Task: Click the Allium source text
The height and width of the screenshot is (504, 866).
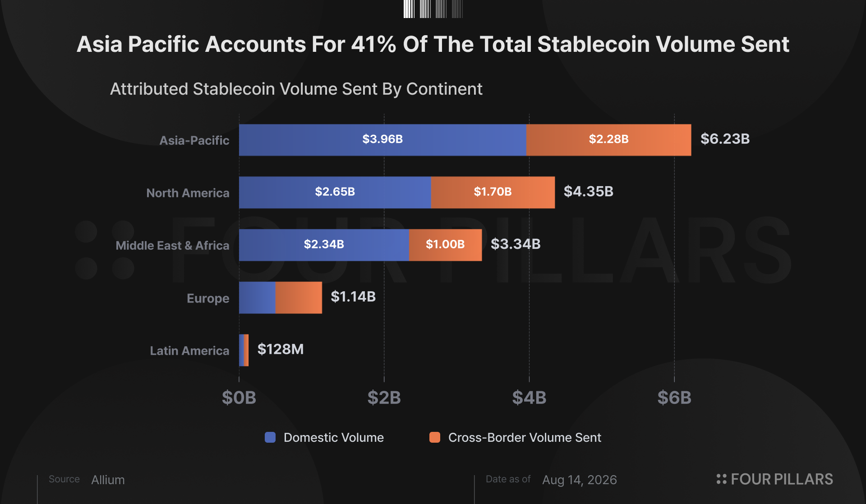Action: [108, 480]
